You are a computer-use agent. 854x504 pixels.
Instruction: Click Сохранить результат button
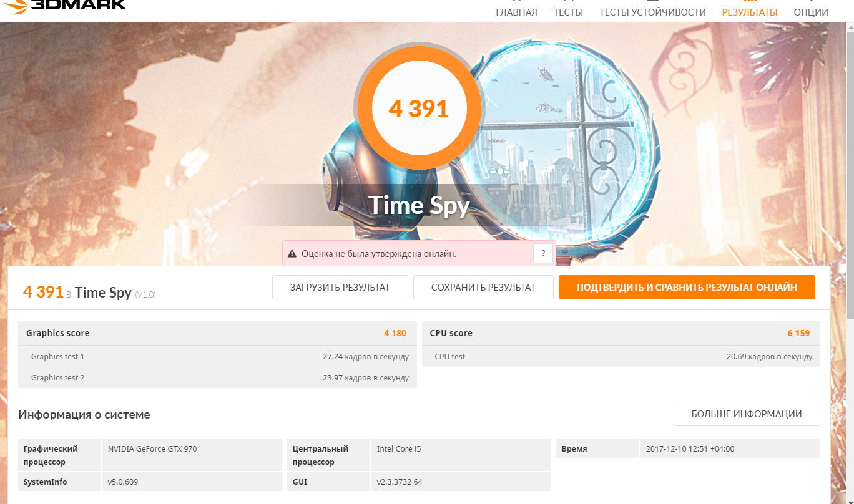point(483,288)
